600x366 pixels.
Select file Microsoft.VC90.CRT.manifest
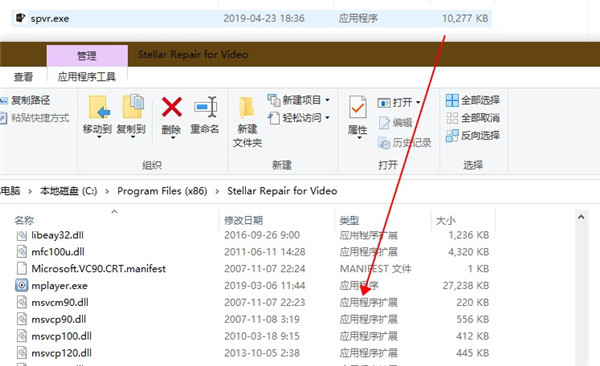(x=99, y=269)
